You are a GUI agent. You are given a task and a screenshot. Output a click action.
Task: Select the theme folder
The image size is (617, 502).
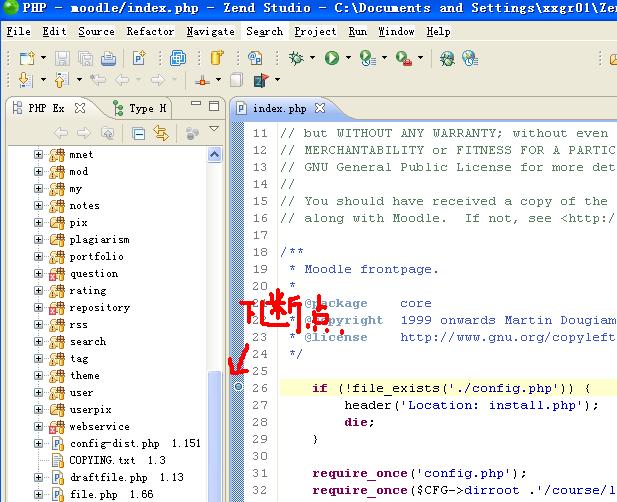tap(85, 376)
